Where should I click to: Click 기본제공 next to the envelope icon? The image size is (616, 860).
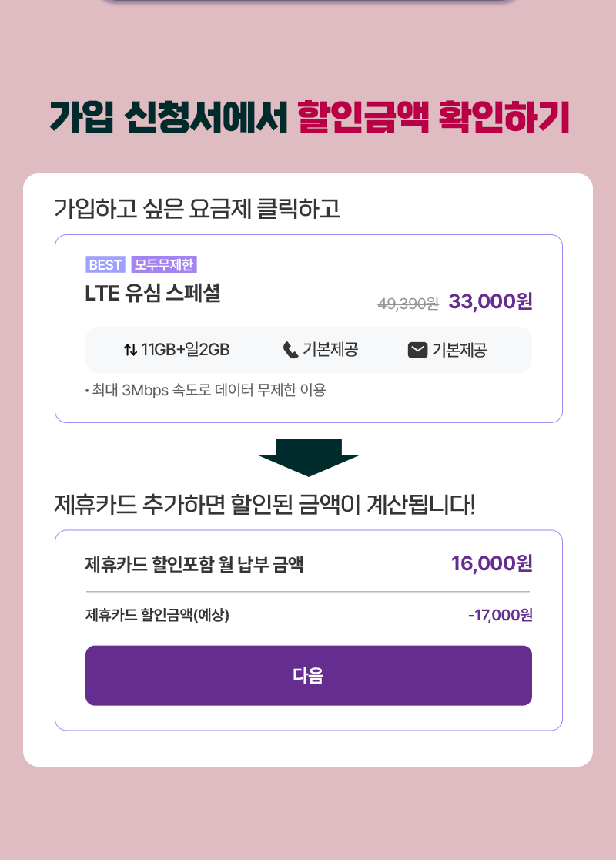459,350
